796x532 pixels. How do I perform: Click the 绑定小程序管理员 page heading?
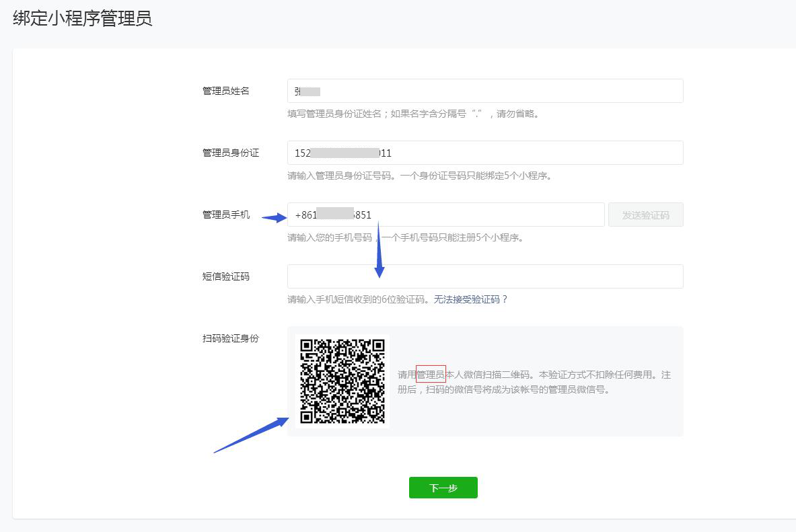[x=83, y=18]
